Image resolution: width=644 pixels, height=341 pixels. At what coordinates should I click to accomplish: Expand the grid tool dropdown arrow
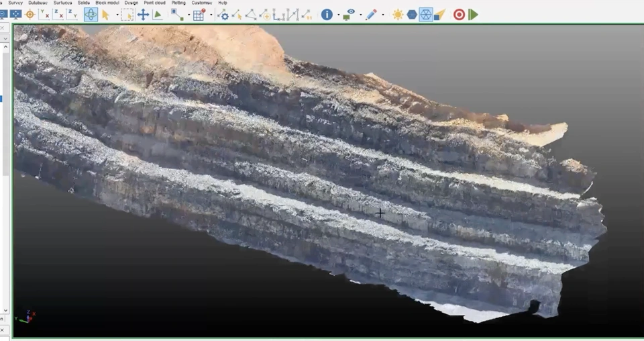point(211,15)
